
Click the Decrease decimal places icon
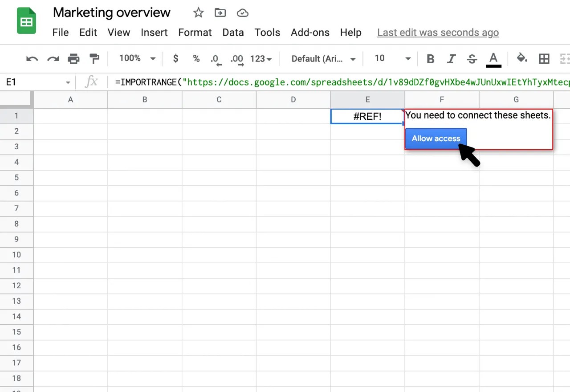pos(215,58)
